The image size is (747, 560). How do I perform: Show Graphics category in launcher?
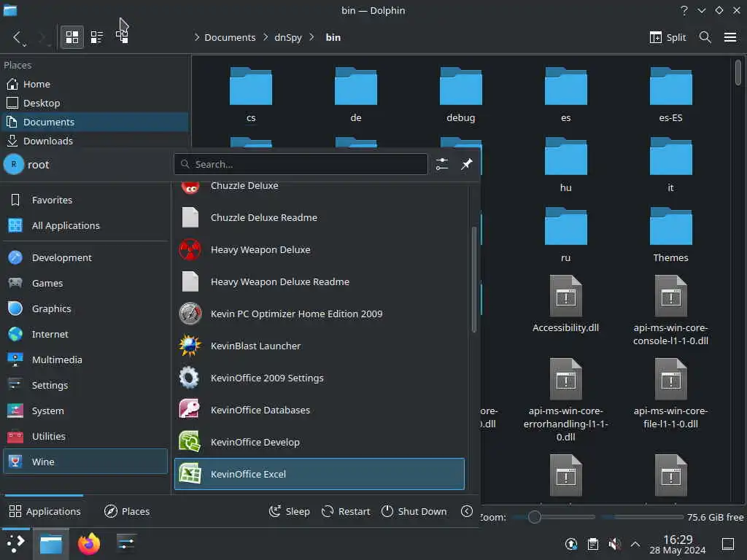pyautogui.click(x=85, y=308)
